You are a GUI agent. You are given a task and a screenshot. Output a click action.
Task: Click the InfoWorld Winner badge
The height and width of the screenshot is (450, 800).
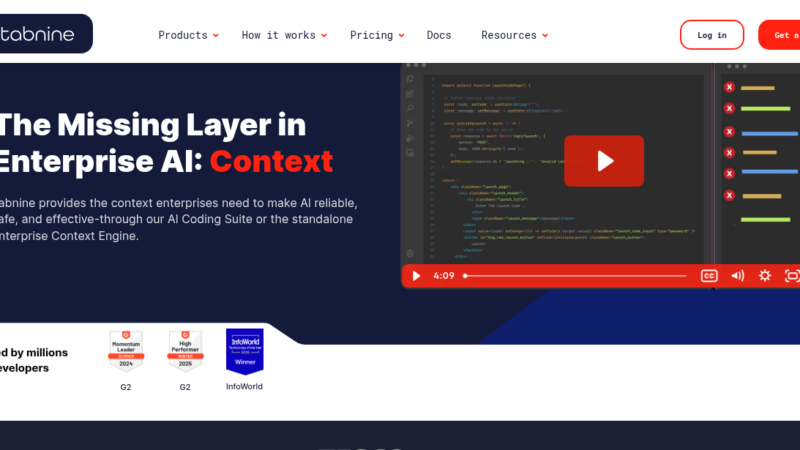tap(245, 352)
